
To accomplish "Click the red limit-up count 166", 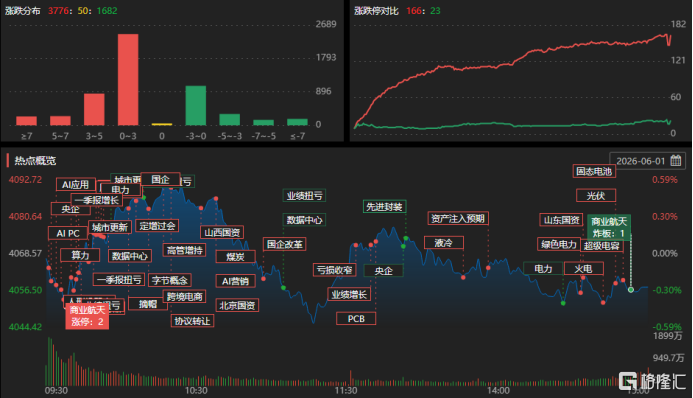I will (x=414, y=11).
